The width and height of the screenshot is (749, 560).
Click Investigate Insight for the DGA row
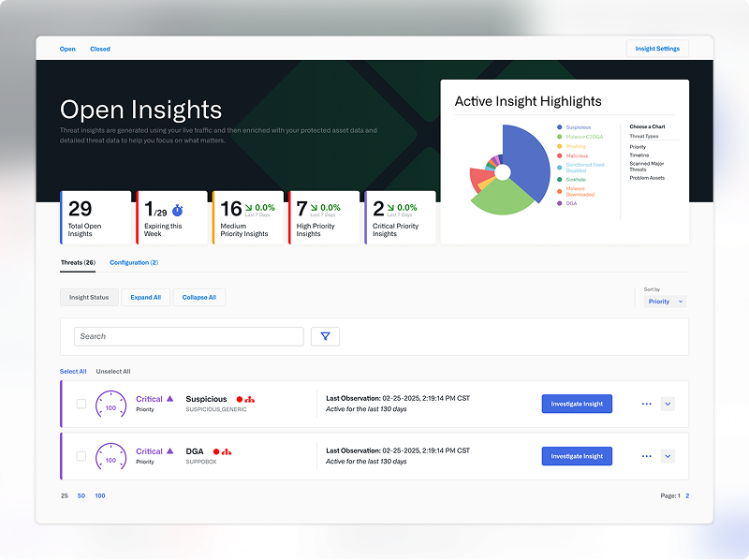coord(577,456)
